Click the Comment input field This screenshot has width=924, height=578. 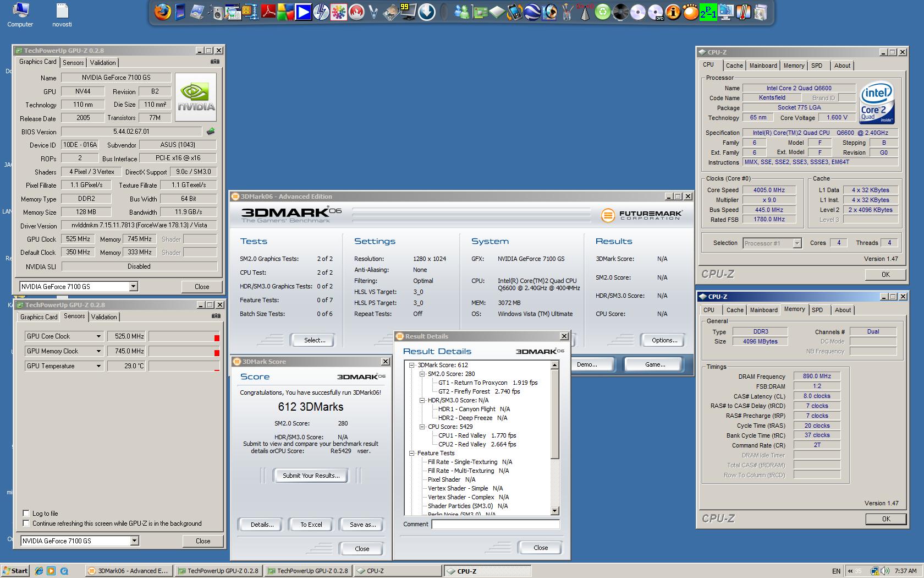pyautogui.click(x=495, y=524)
